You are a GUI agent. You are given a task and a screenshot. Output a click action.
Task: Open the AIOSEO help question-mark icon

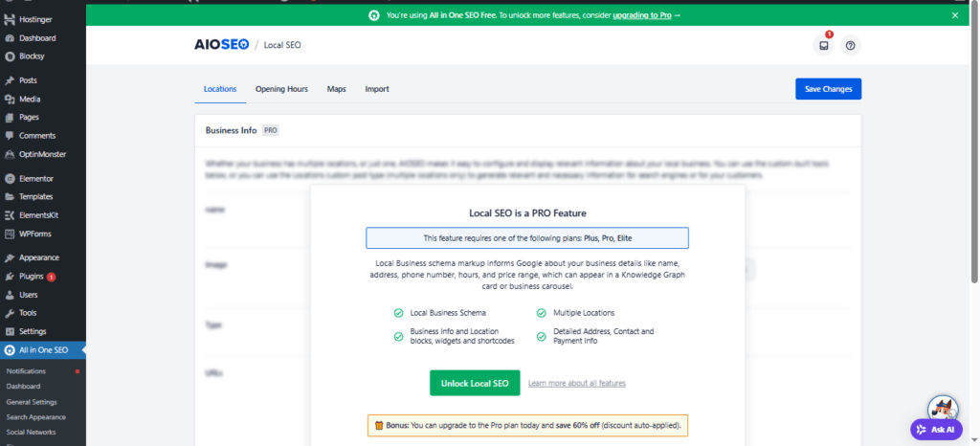(x=851, y=46)
